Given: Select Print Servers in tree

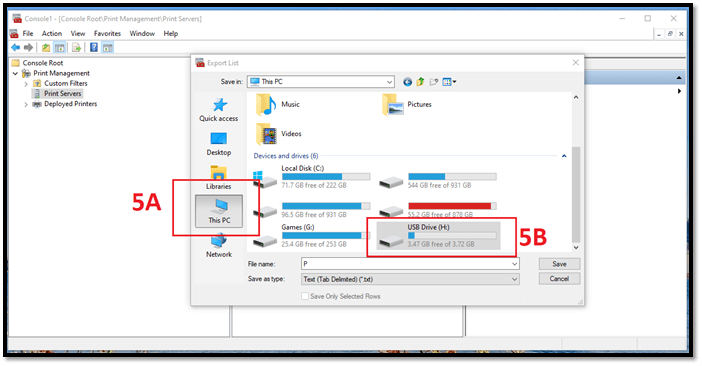Looking at the screenshot, I should point(63,94).
